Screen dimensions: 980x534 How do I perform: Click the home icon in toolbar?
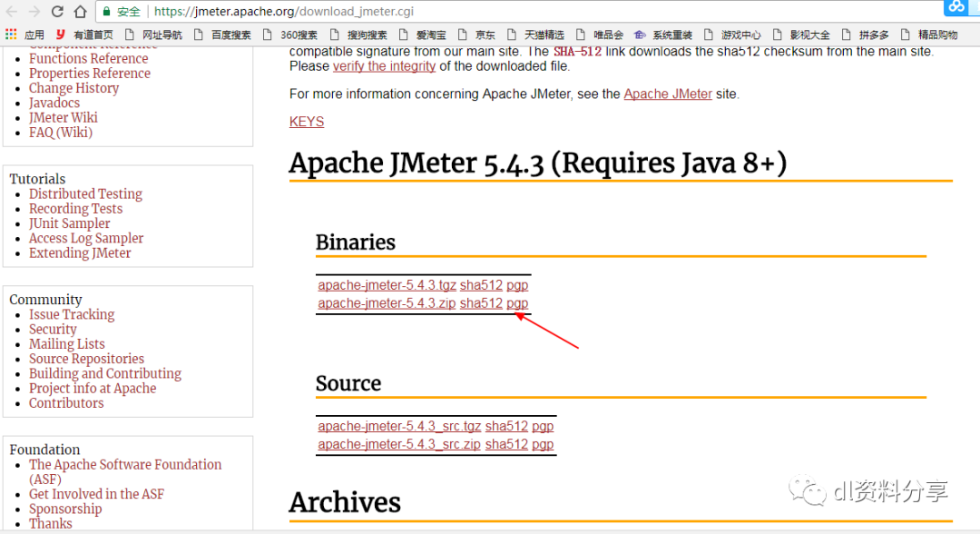80,12
